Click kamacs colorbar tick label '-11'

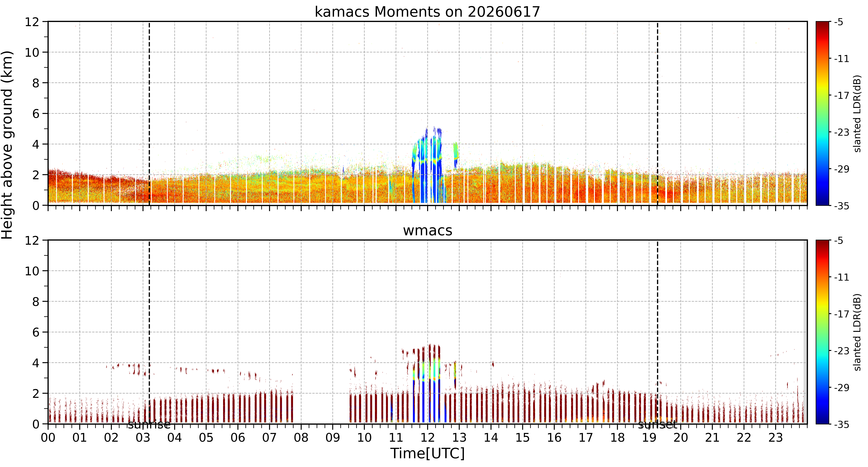841,59
